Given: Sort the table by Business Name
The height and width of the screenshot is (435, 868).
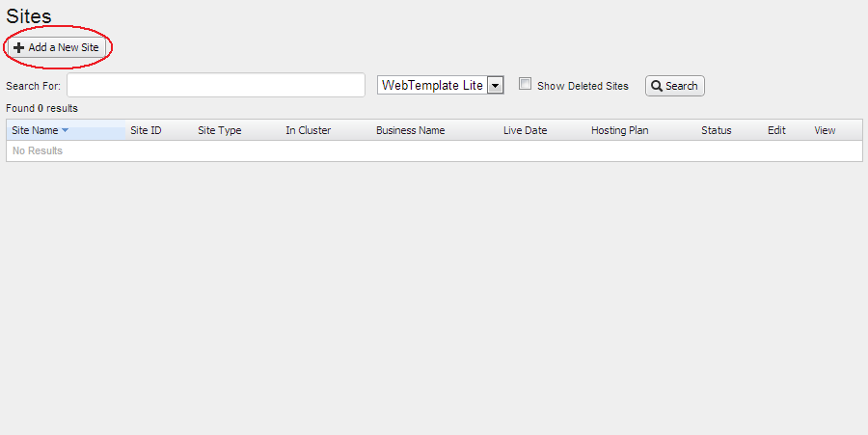Looking at the screenshot, I should (x=410, y=130).
